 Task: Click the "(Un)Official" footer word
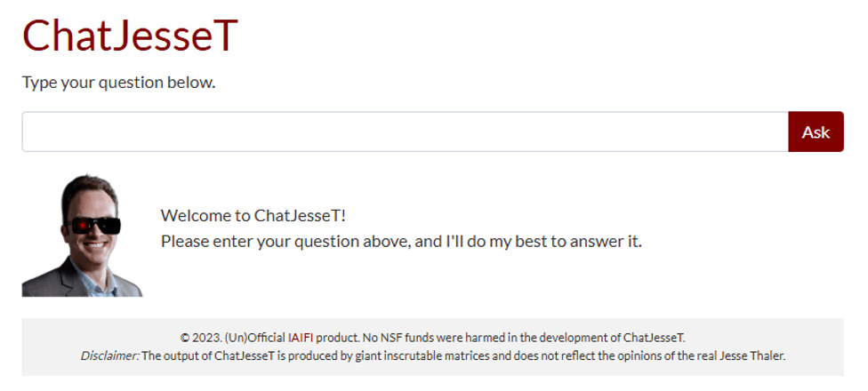coord(254,338)
